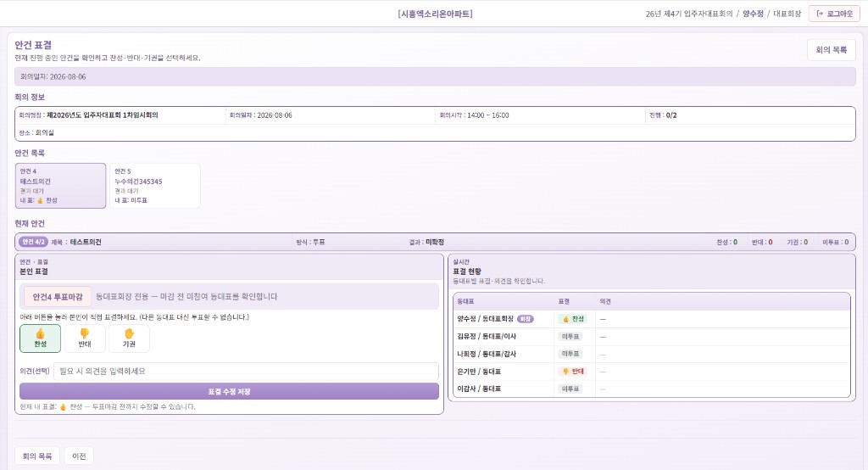The width and height of the screenshot is (868, 470).
Task: Go back with the 이전 button
Action: 79,456
